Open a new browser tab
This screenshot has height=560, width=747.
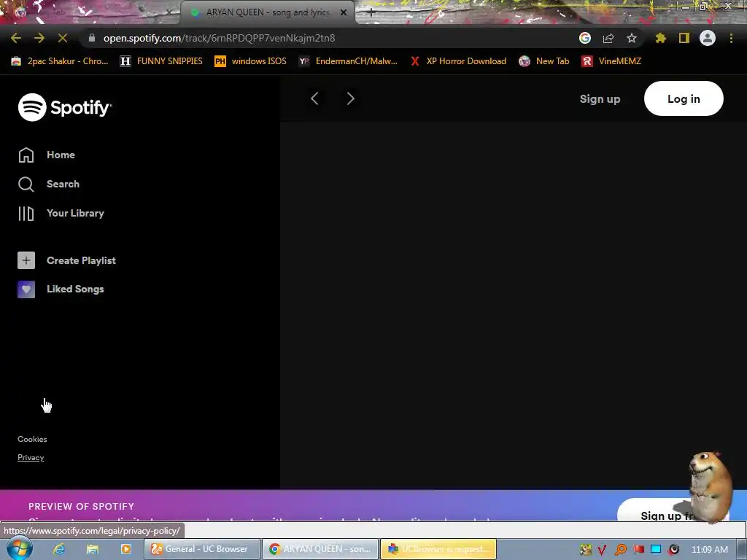click(x=371, y=12)
